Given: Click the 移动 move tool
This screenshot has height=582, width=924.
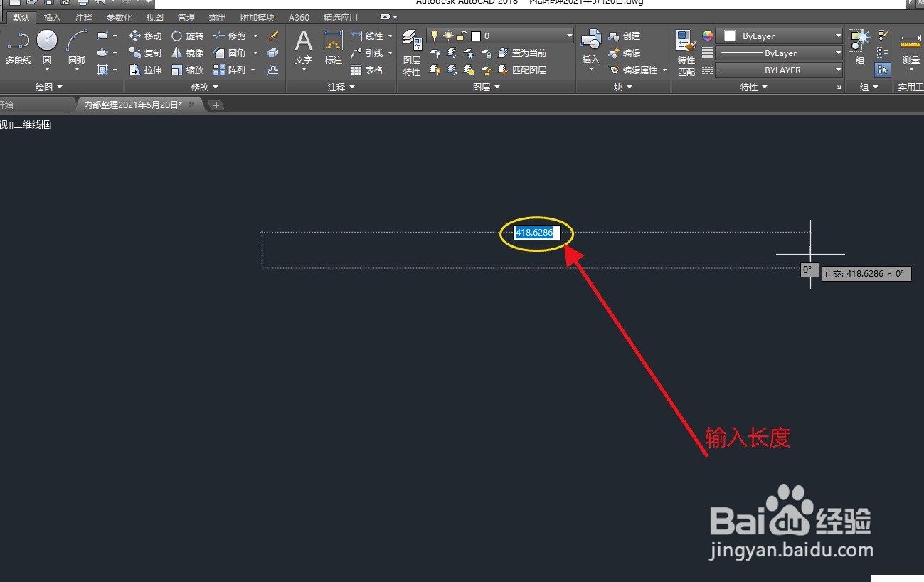Looking at the screenshot, I should point(146,36).
